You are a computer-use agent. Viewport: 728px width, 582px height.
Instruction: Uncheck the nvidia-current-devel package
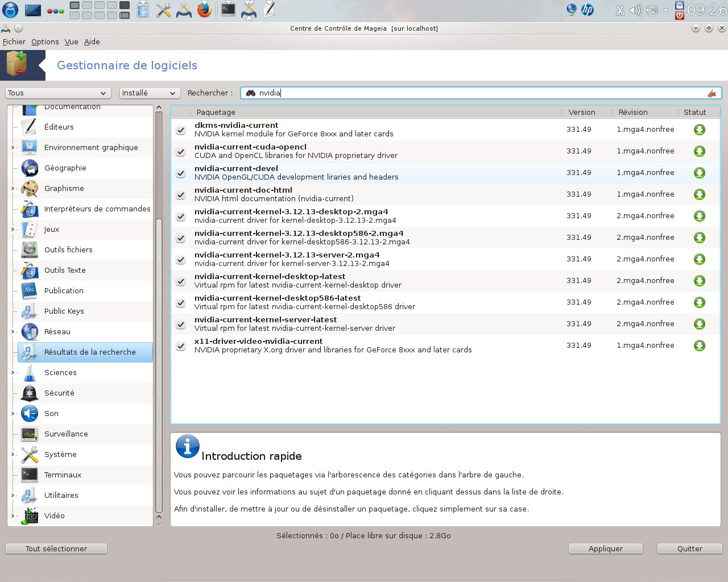click(x=181, y=173)
